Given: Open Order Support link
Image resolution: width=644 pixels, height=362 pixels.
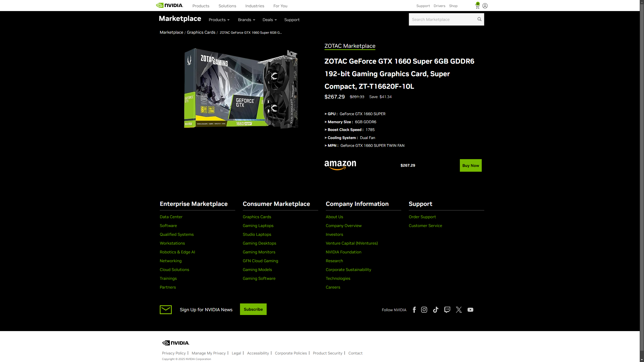Looking at the screenshot, I should (422, 217).
